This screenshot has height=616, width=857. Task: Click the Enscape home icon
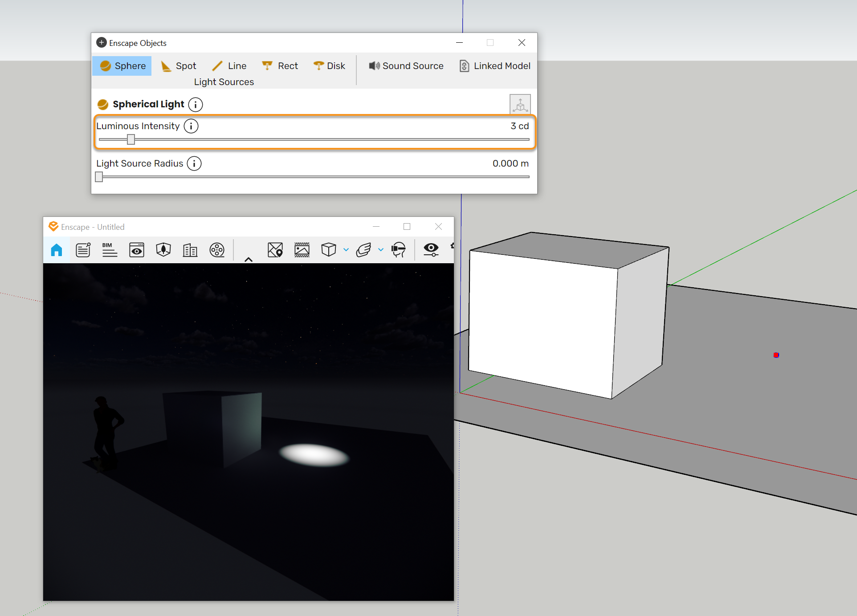(x=57, y=250)
